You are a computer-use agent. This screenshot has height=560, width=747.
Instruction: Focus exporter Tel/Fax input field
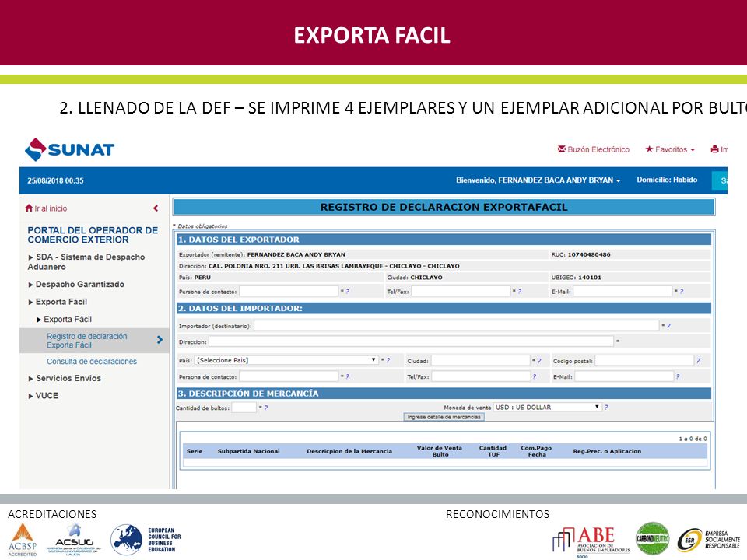(x=461, y=291)
